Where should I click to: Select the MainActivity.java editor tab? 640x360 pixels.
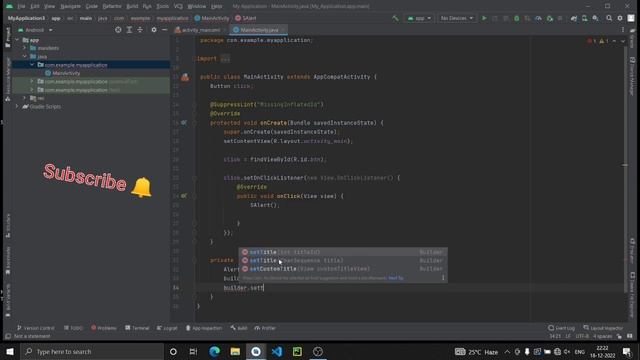point(259,30)
